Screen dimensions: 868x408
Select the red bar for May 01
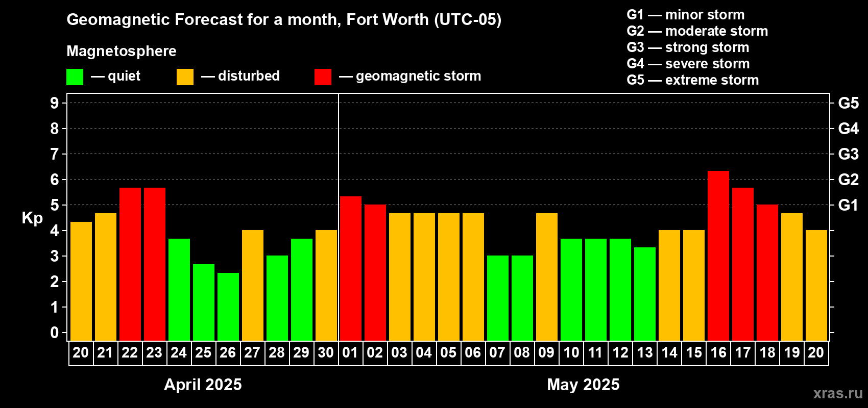tap(351, 269)
